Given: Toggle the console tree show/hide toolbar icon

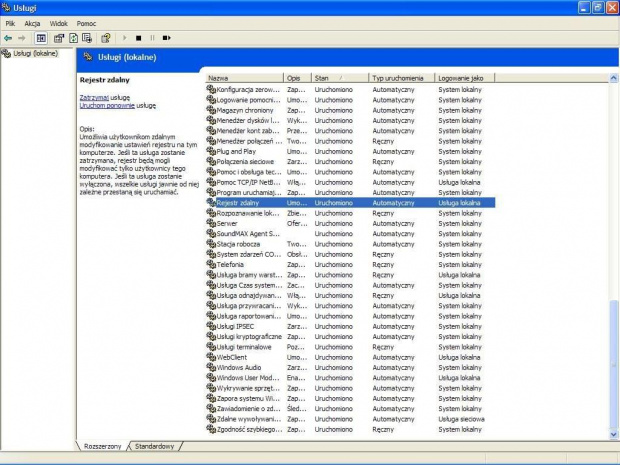Looking at the screenshot, I should [41, 37].
